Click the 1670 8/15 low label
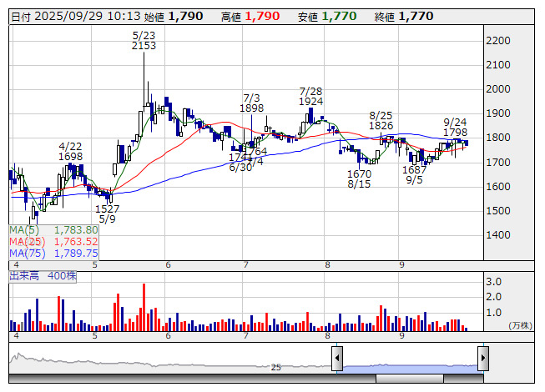The width and height of the screenshot is (545, 392). 360,178
